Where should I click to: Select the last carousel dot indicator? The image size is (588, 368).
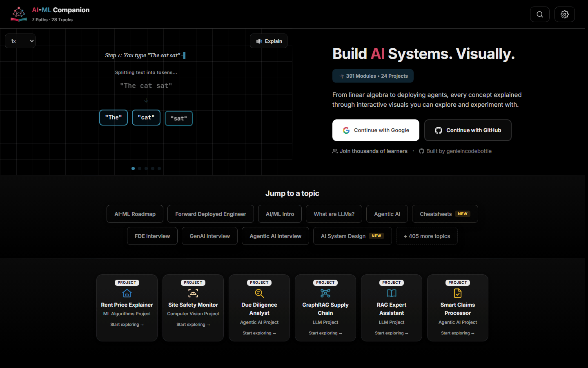coord(159,168)
